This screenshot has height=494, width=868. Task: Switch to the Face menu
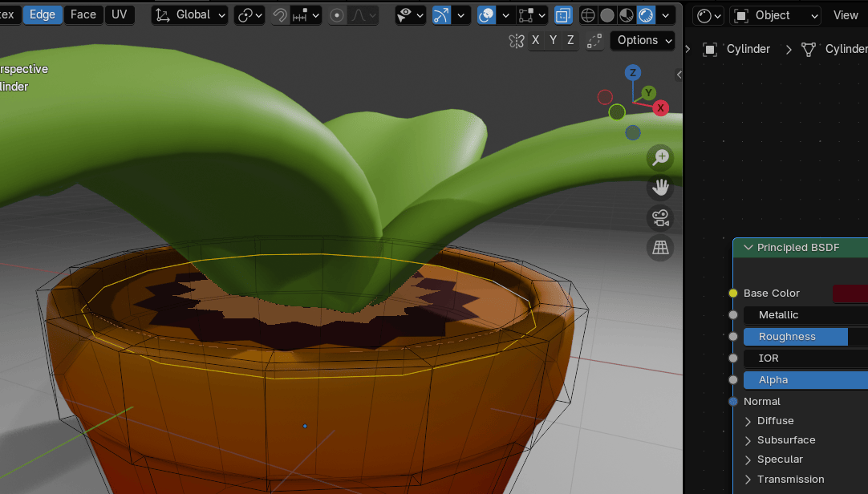tap(83, 14)
